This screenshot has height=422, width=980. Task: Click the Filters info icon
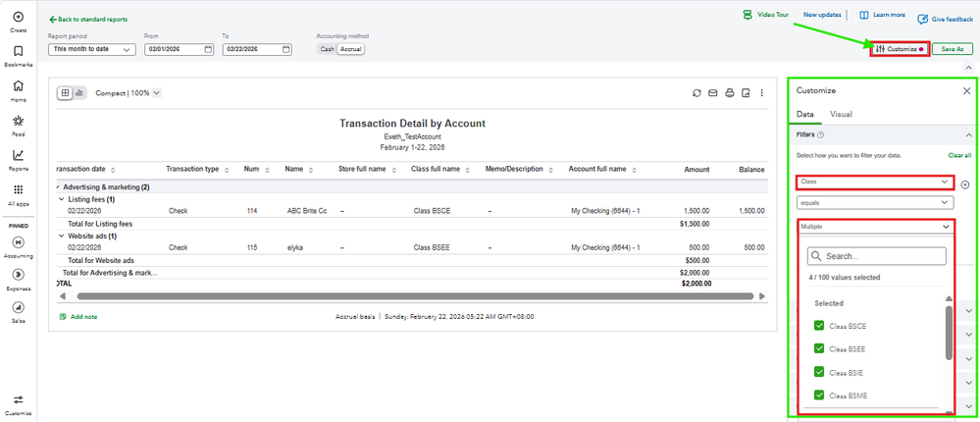(821, 135)
